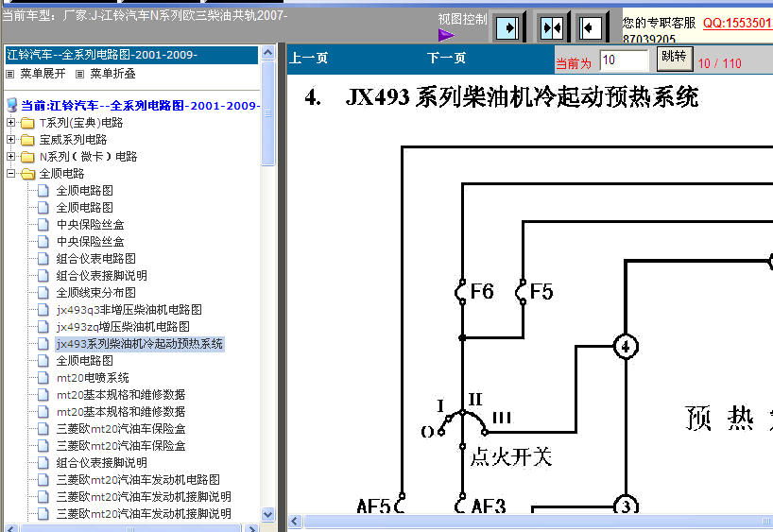The image size is (773, 532).
Task: Click the folder icon for N系列(微卡)电路
Action: click(x=27, y=157)
